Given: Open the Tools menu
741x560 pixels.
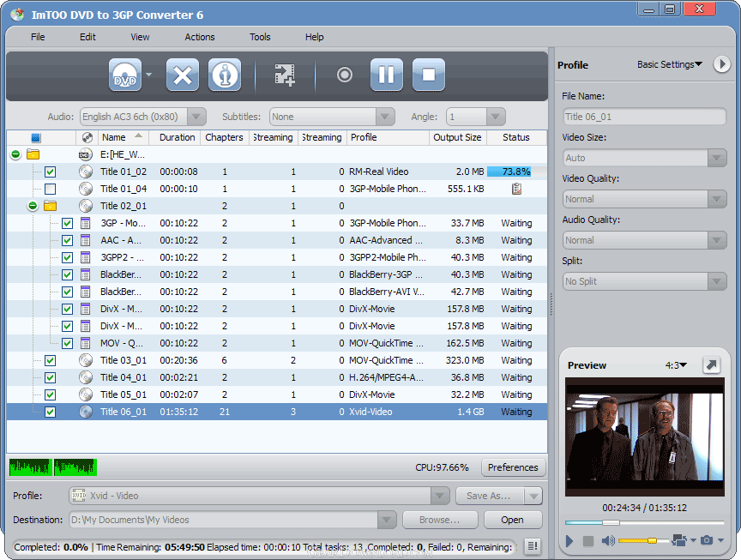Looking at the screenshot, I should click(260, 37).
